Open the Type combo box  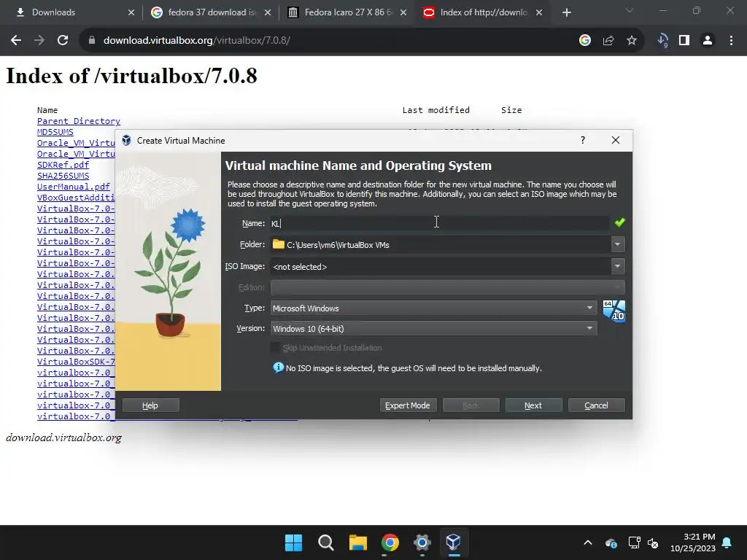coord(433,308)
